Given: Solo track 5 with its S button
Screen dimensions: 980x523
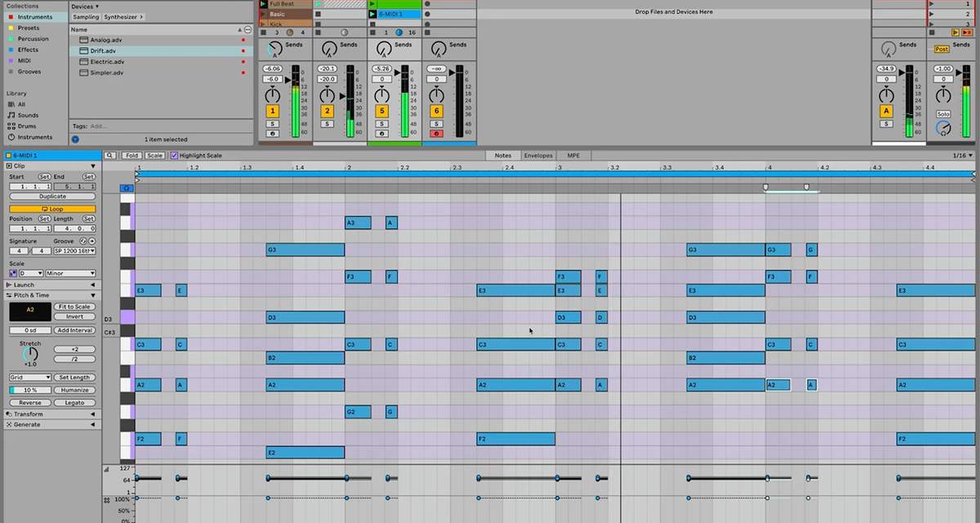Looking at the screenshot, I should point(381,122).
